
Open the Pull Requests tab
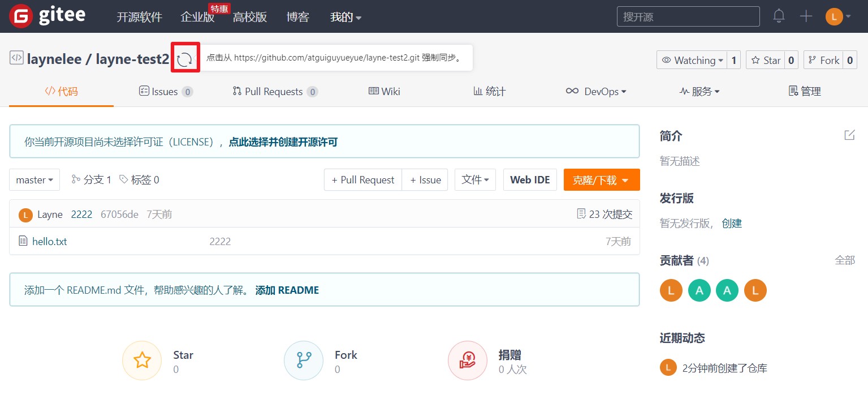click(x=275, y=91)
